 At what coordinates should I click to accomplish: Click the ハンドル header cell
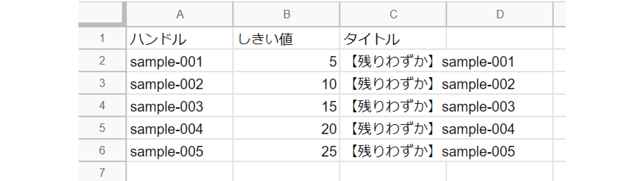tap(180, 38)
